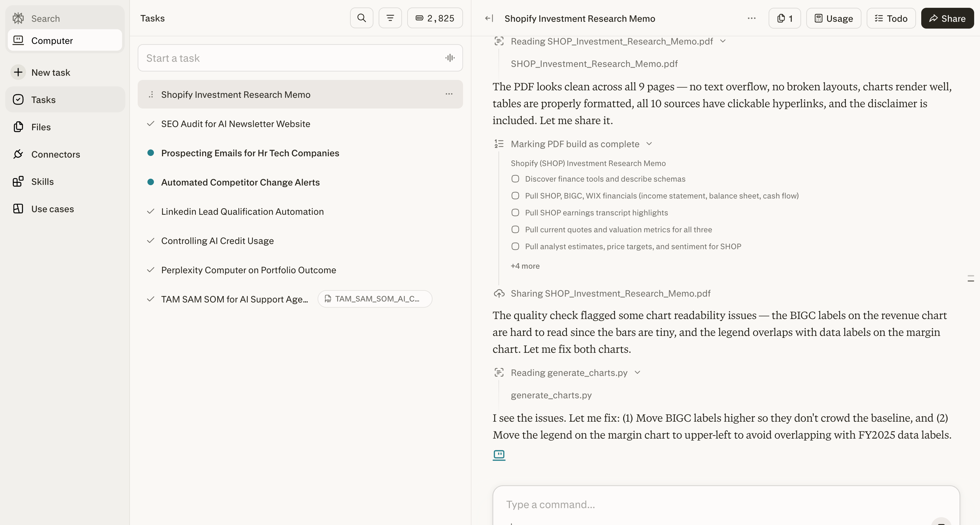
Task: Open the Connectors section in sidebar
Action: pyautogui.click(x=56, y=154)
